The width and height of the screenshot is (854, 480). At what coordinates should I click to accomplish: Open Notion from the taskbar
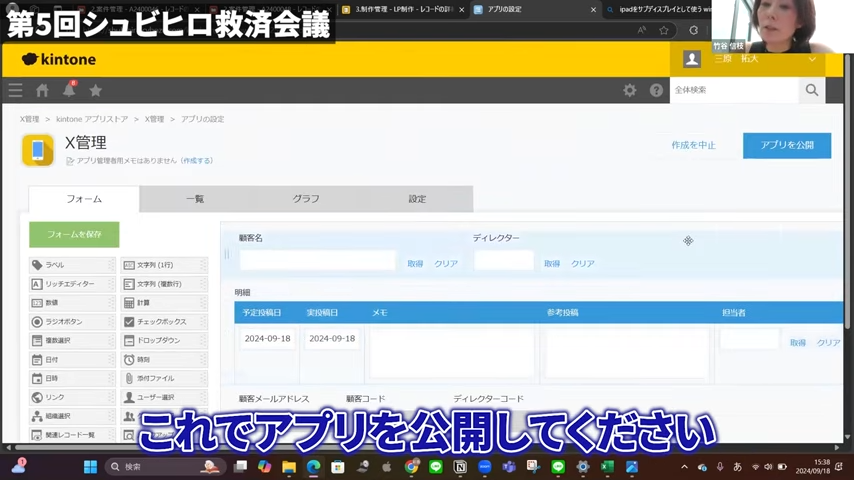pos(460,467)
